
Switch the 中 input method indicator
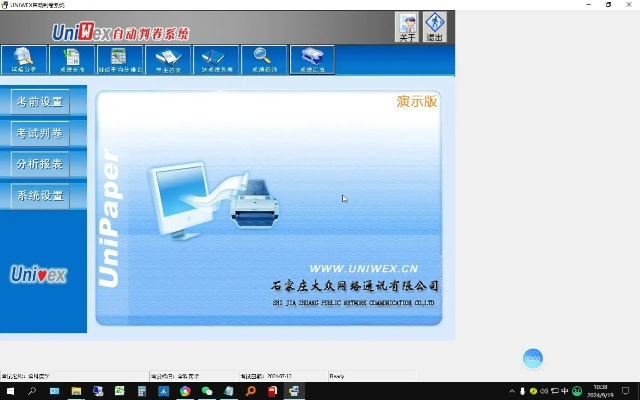click(565, 391)
